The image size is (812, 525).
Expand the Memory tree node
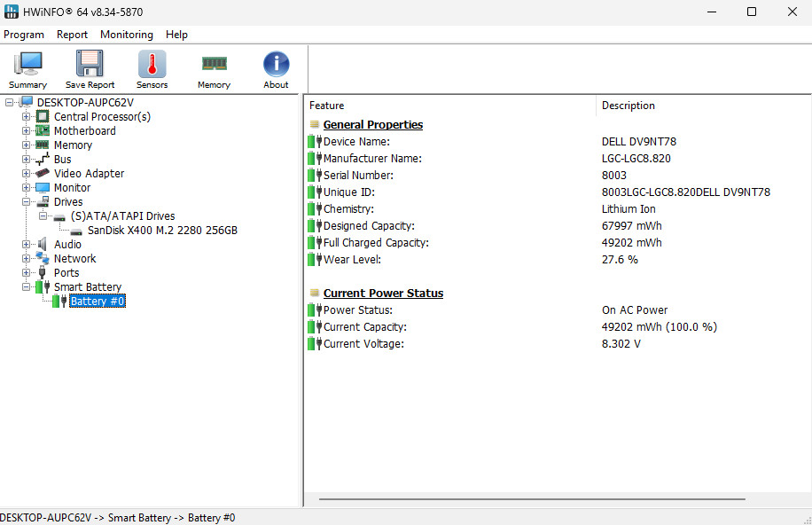(x=26, y=145)
